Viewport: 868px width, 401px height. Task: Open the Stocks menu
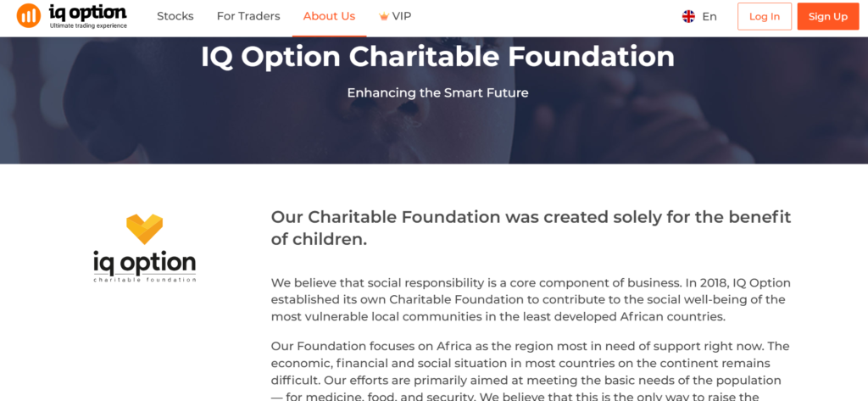[175, 17]
